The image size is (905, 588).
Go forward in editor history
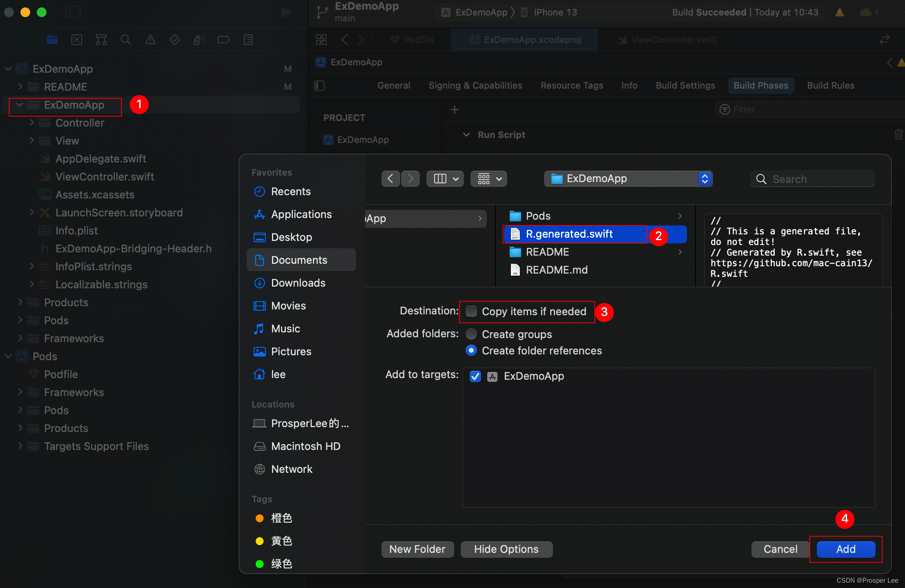coord(361,40)
